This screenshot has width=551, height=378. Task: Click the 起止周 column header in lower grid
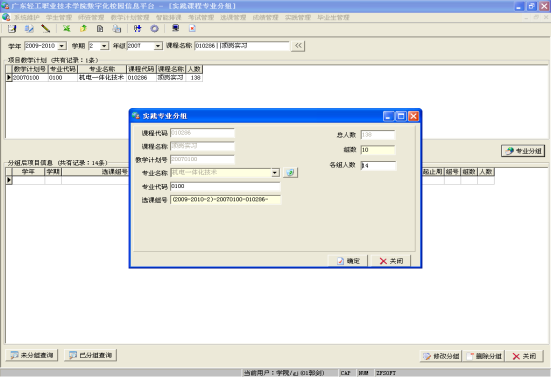433,171
